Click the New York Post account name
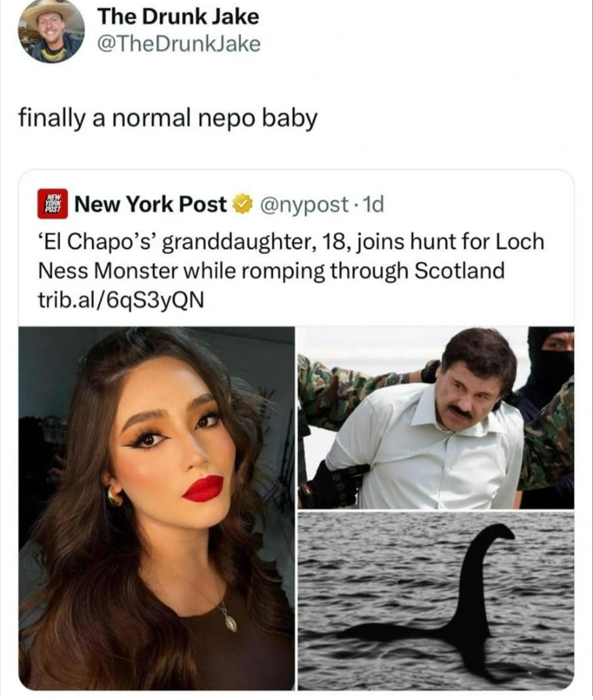Viewport: 593px width, 700px height. pyautogui.click(x=151, y=204)
